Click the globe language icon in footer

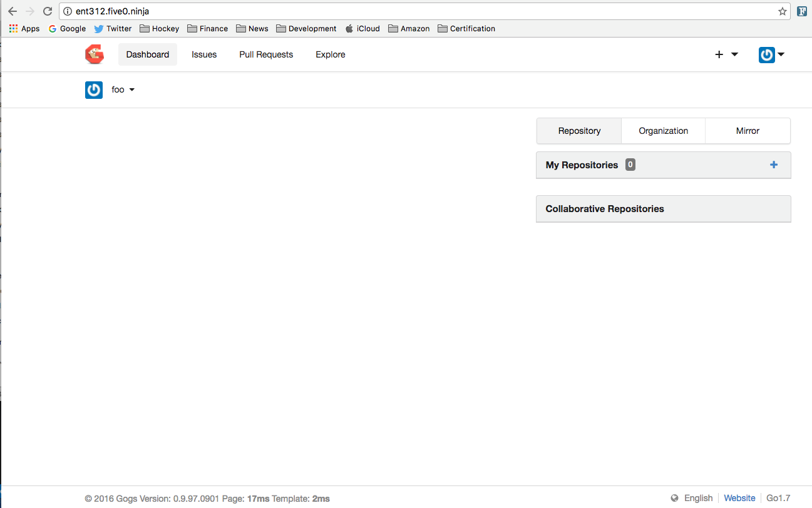click(x=674, y=499)
